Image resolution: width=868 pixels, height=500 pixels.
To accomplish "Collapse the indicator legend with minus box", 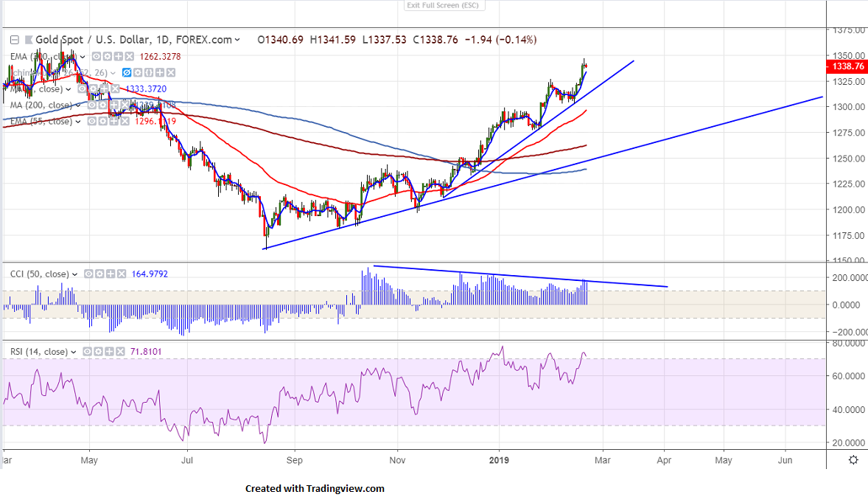I will pyautogui.click(x=15, y=40).
